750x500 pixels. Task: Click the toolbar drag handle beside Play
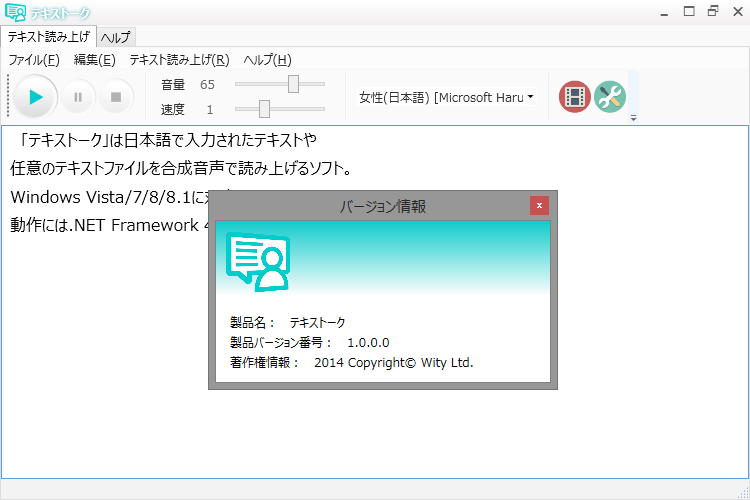(8, 96)
